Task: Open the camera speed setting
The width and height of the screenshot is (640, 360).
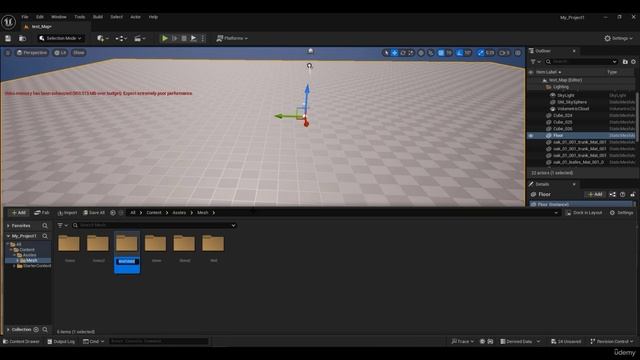Action: [504, 53]
